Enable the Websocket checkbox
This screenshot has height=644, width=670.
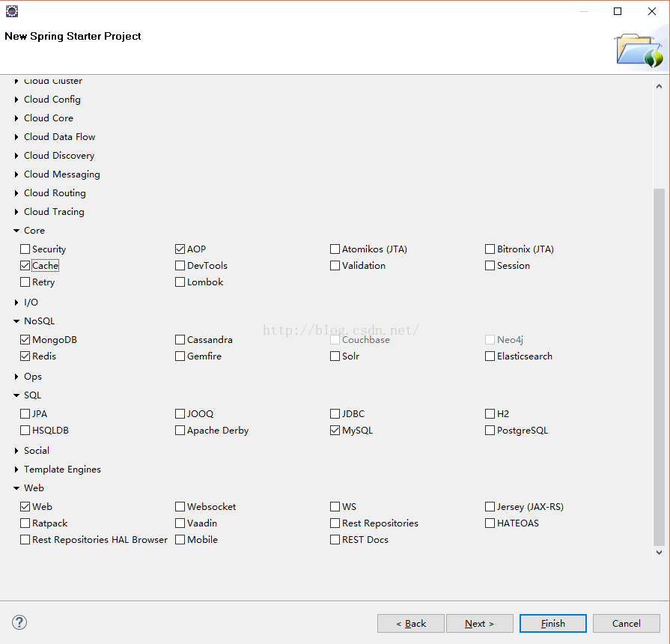[180, 506]
